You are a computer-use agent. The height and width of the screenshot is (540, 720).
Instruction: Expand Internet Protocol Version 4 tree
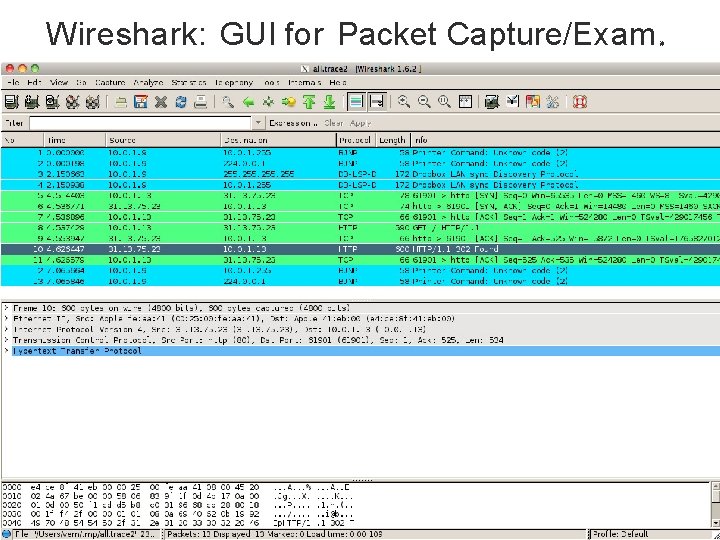(x=6, y=329)
